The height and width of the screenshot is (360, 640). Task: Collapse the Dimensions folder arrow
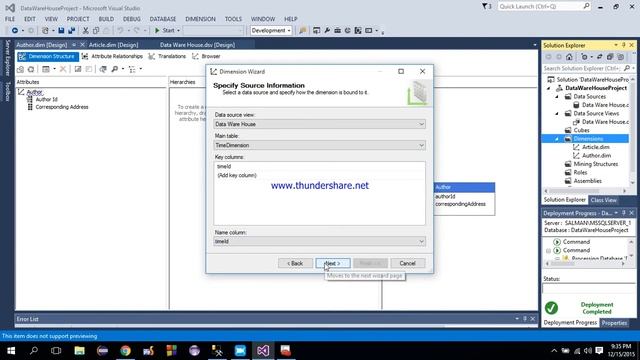557,139
